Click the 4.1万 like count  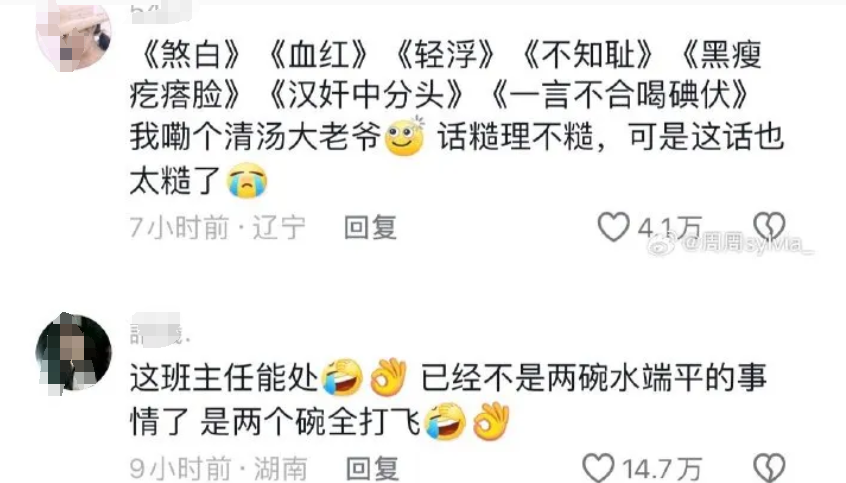pos(670,228)
